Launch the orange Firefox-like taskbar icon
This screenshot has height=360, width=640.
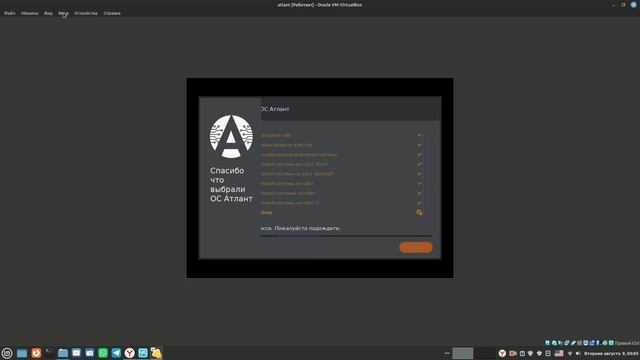pyautogui.click(x=36, y=353)
